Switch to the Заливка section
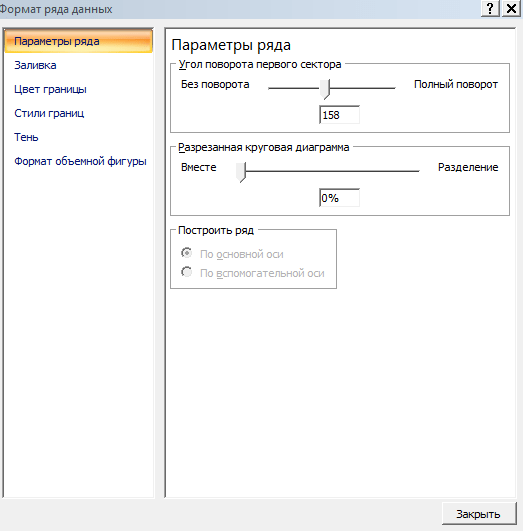 pyautogui.click(x=35, y=65)
